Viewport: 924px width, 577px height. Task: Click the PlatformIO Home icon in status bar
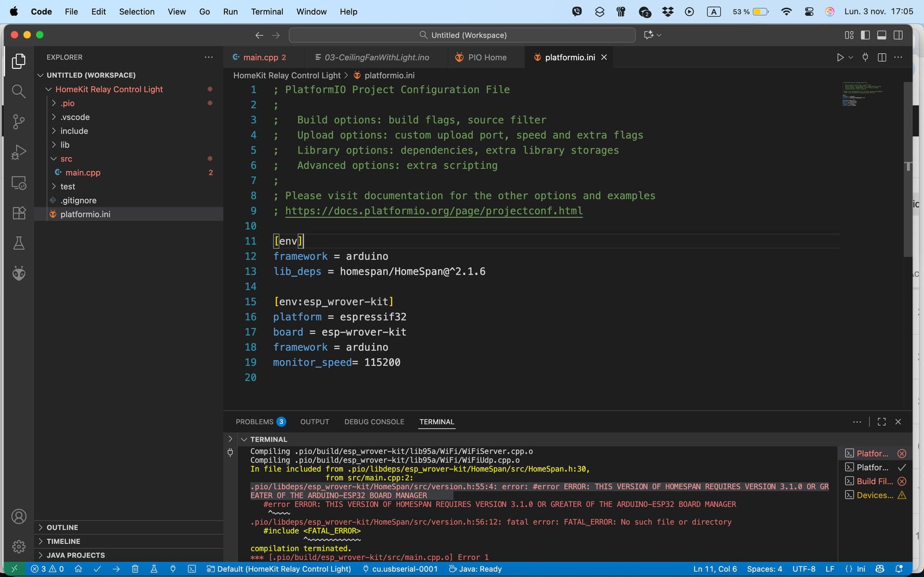tap(78, 569)
